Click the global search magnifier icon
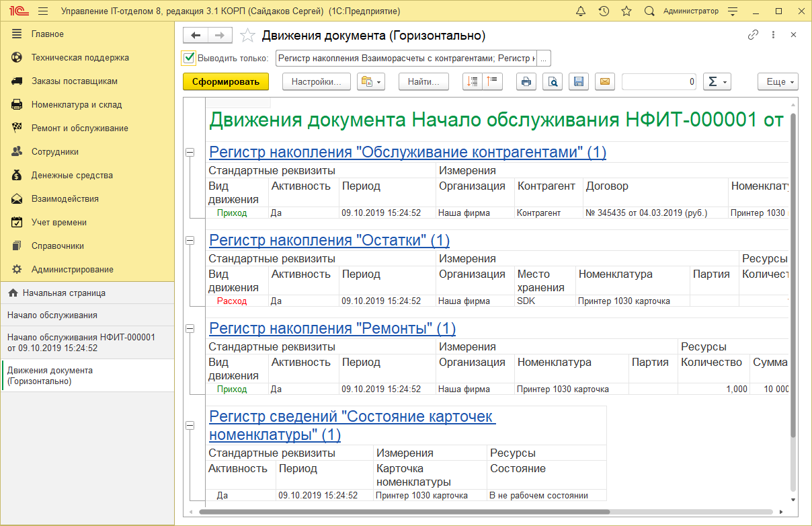The image size is (812, 526). 648,10
